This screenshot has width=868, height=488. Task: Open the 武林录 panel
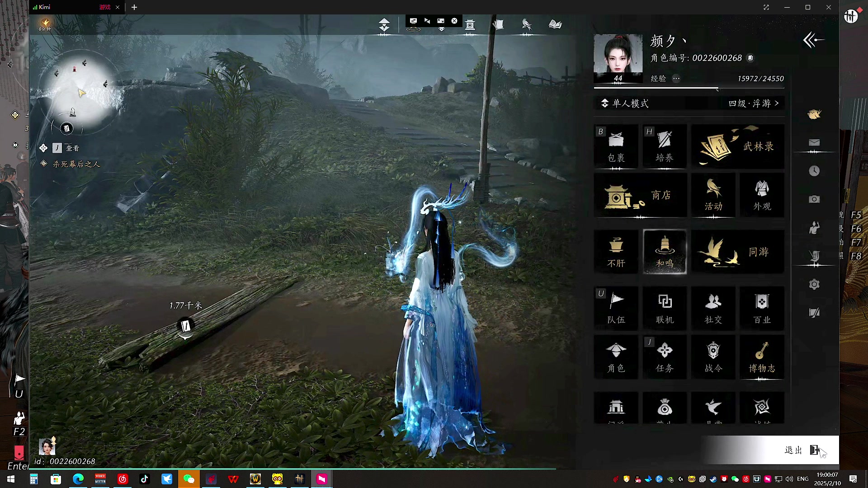click(738, 146)
